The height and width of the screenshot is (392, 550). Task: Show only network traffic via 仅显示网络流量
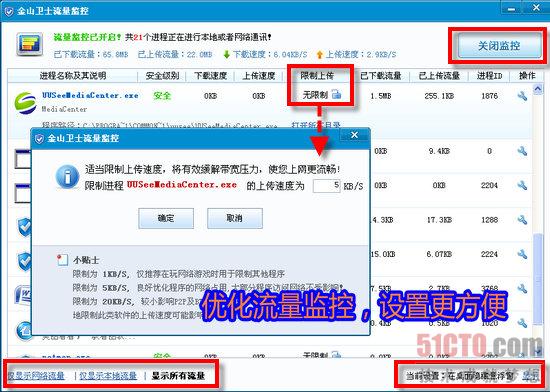point(36,376)
